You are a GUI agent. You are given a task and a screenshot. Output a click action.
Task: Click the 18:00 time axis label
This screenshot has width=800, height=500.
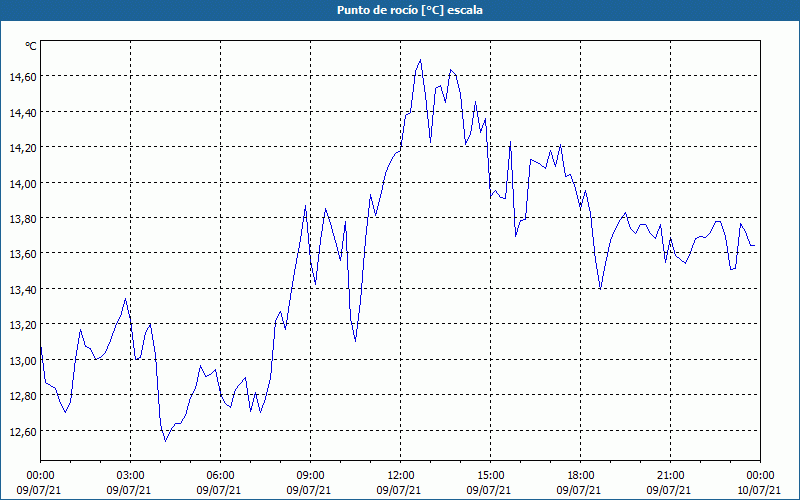point(581,476)
